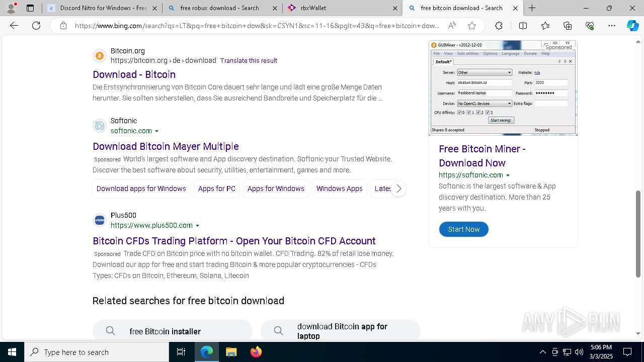The image size is (644, 362).
Task: Open the Extensions puzzle icon
Action: [x=499, y=26]
